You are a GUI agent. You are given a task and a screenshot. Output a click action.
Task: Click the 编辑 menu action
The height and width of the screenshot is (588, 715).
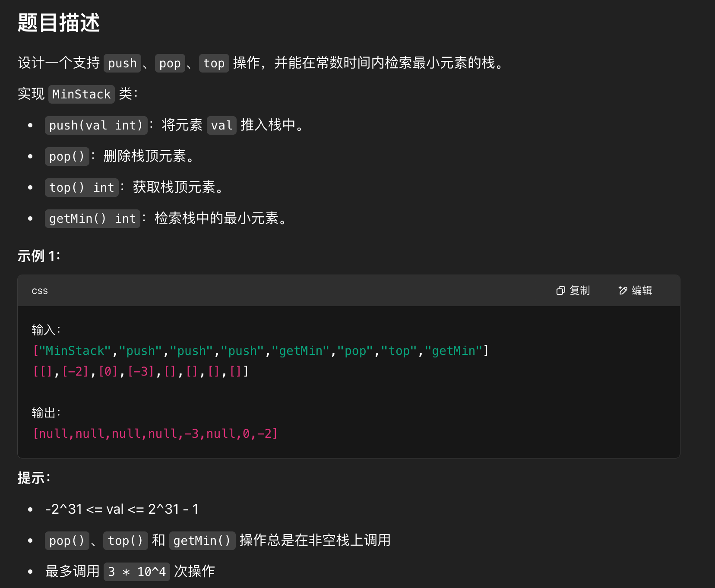click(643, 291)
